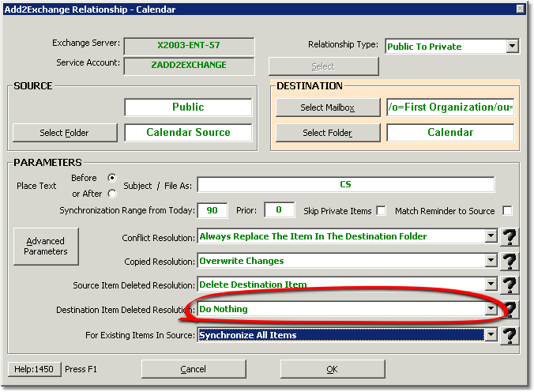
Task: Open help for Copied Resolution question mark
Action: point(510,261)
